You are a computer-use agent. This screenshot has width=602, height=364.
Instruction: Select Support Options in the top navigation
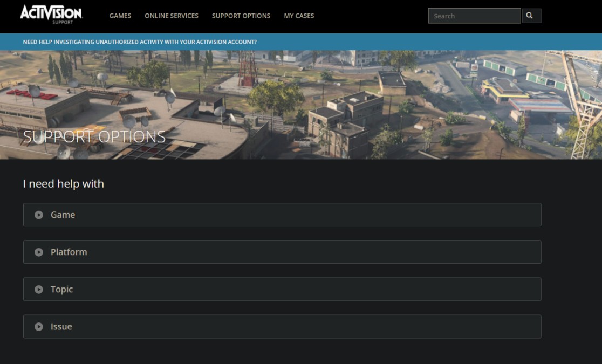pyautogui.click(x=241, y=16)
